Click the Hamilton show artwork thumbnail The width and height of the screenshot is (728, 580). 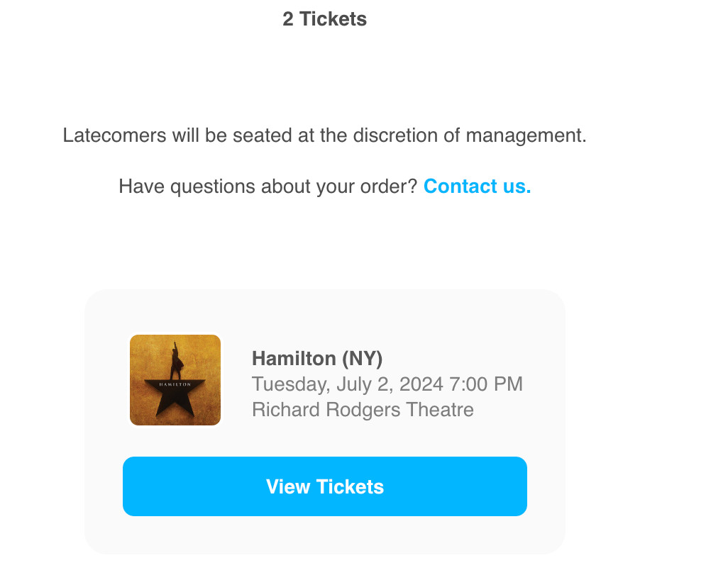pos(175,379)
